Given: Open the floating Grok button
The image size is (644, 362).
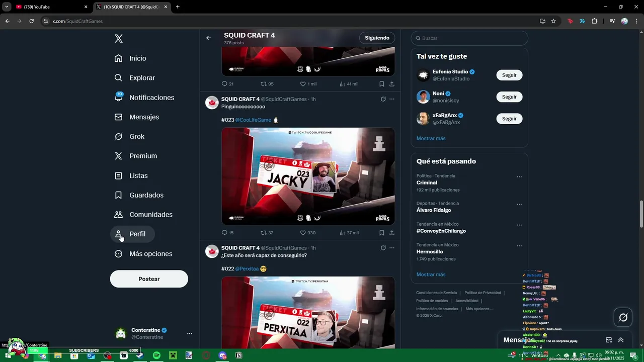Looking at the screenshot, I should [623, 317].
